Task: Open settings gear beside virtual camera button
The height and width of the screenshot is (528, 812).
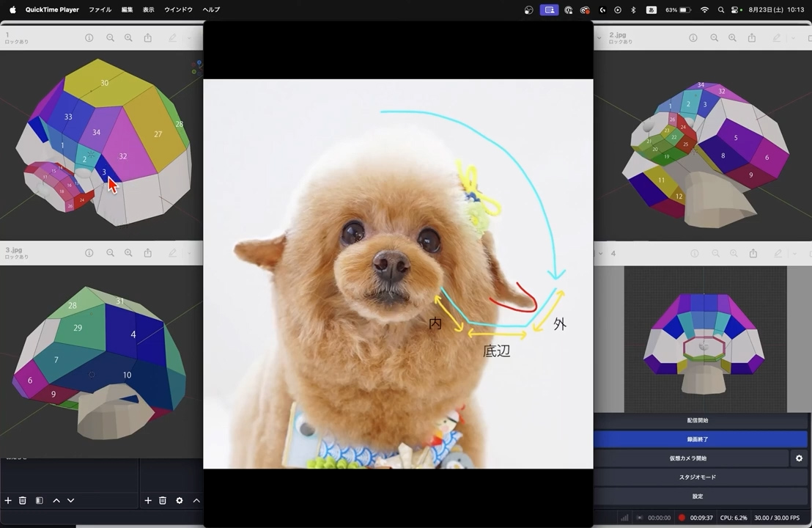Action: coord(799,458)
